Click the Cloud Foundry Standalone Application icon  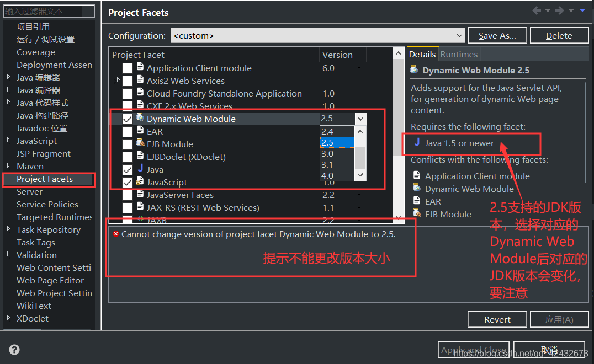pos(140,92)
